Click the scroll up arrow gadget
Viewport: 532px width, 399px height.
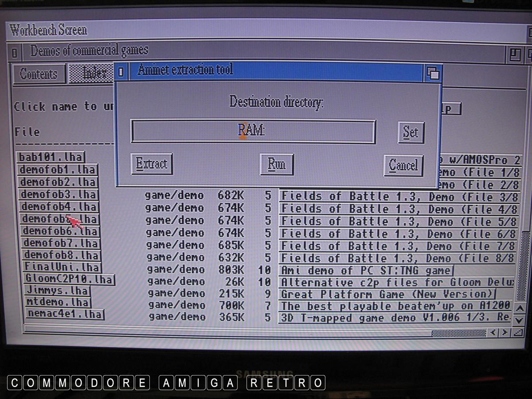click(x=520, y=308)
